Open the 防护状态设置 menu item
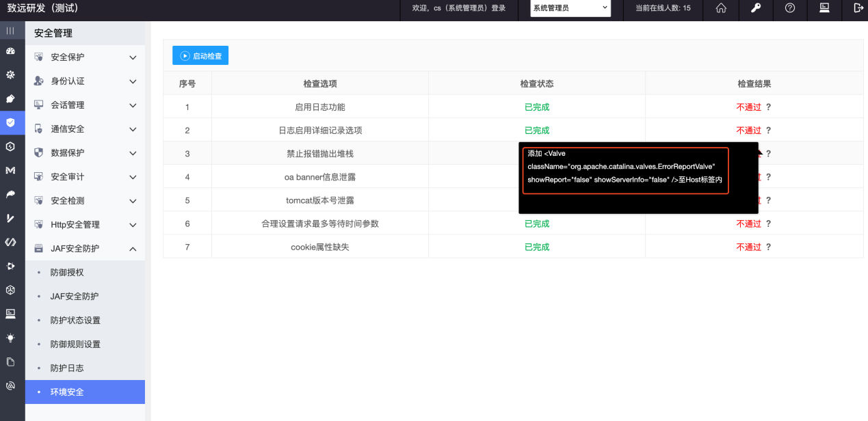The height and width of the screenshot is (421, 868). click(75, 321)
